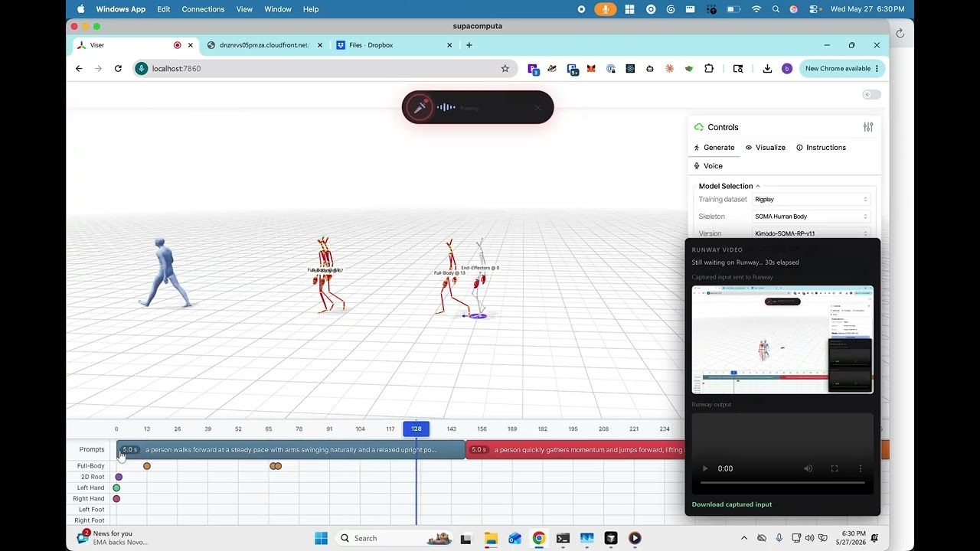Open the Windows Start menu
980x551 pixels.
coord(321,538)
